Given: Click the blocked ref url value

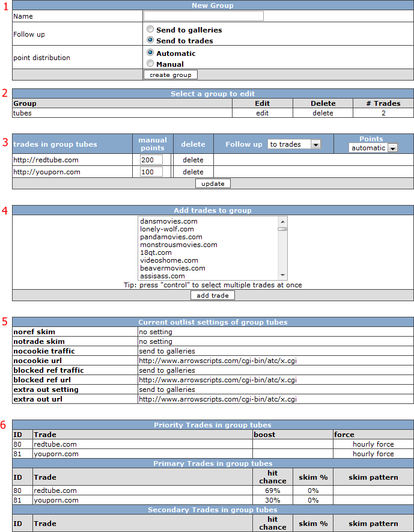Looking at the screenshot, I should pyautogui.click(x=218, y=380).
